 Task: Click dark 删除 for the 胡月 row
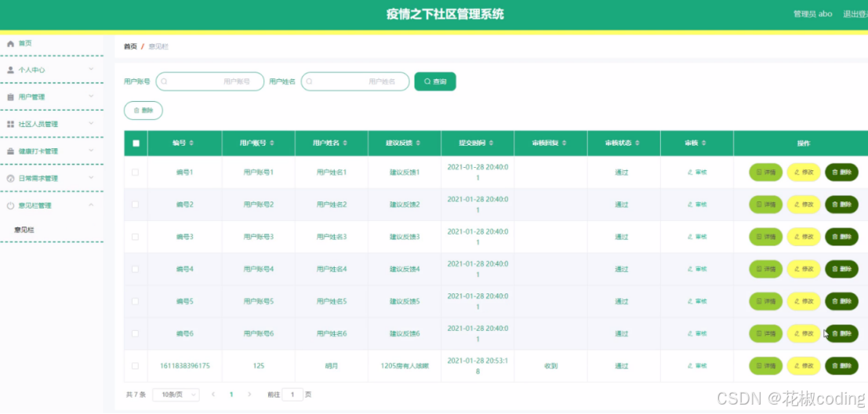point(841,366)
